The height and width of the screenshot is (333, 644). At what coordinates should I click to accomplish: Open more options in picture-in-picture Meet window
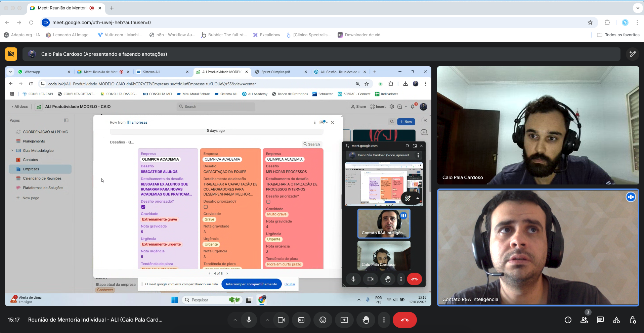tap(401, 279)
